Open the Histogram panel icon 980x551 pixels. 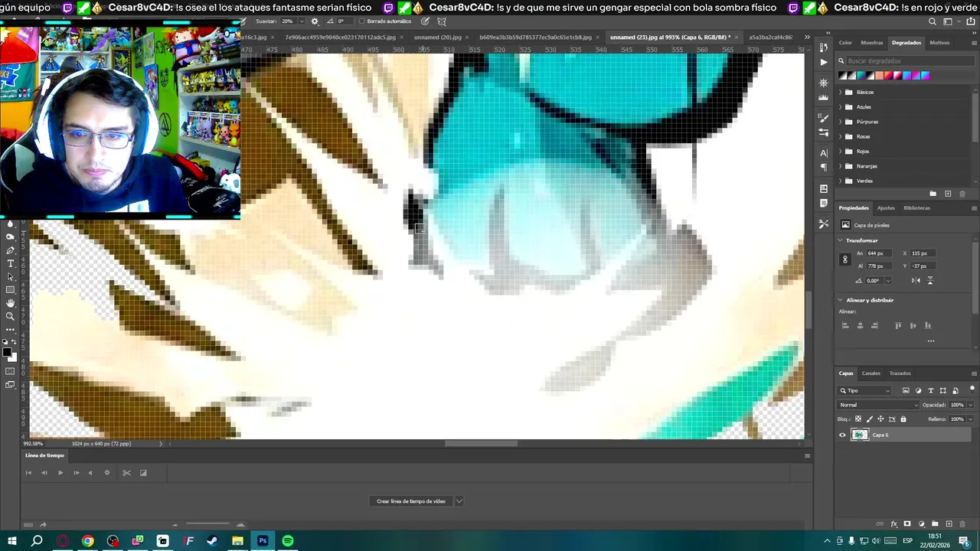pyautogui.click(x=823, y=97)
